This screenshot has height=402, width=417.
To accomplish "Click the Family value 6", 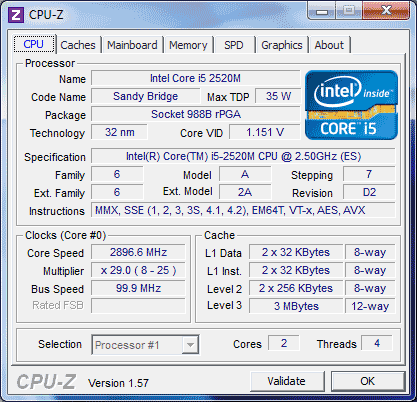I will [117, 174].
